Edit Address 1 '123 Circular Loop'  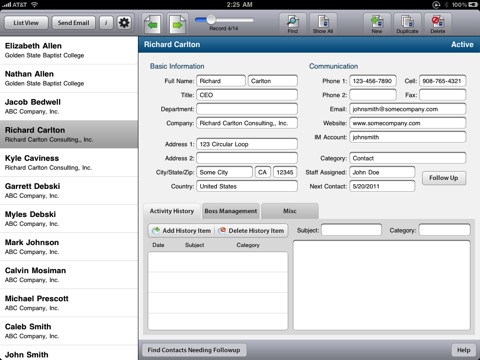click(247, 144)
